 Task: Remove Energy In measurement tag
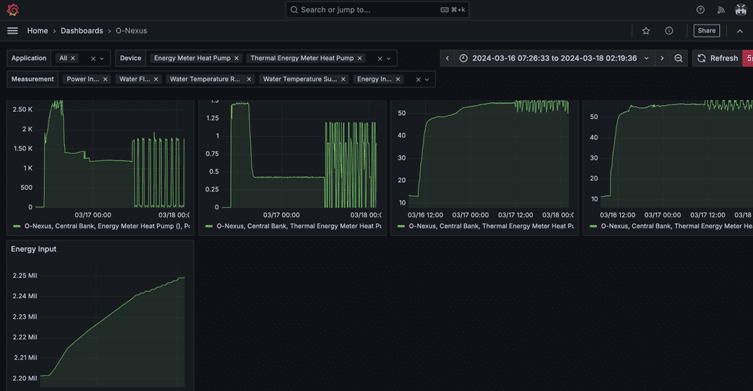coord(398,79)
